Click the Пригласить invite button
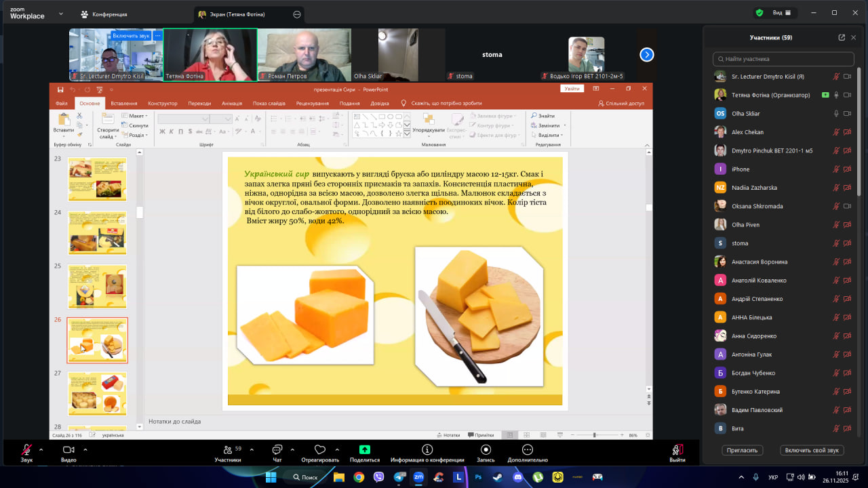Viewport: 868px width, 488px height. coord(744,450)
